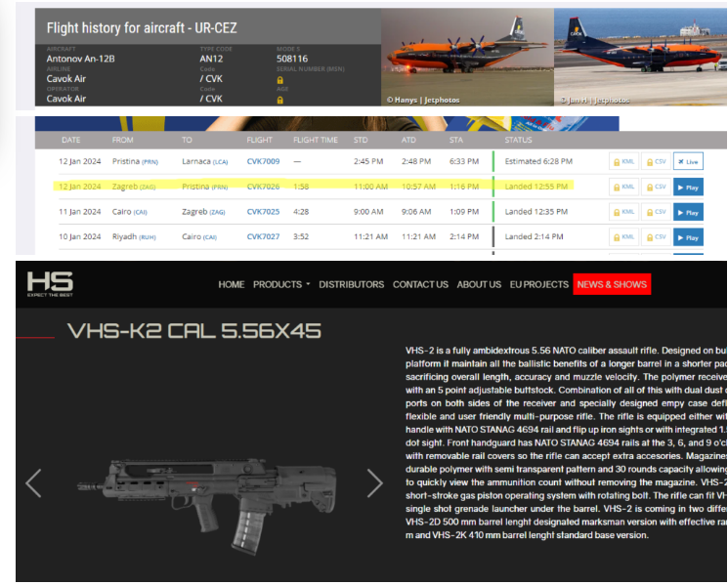Click the Pristina origin in 12 Jan row
728x585 pixels.
[x=135, y=161]
